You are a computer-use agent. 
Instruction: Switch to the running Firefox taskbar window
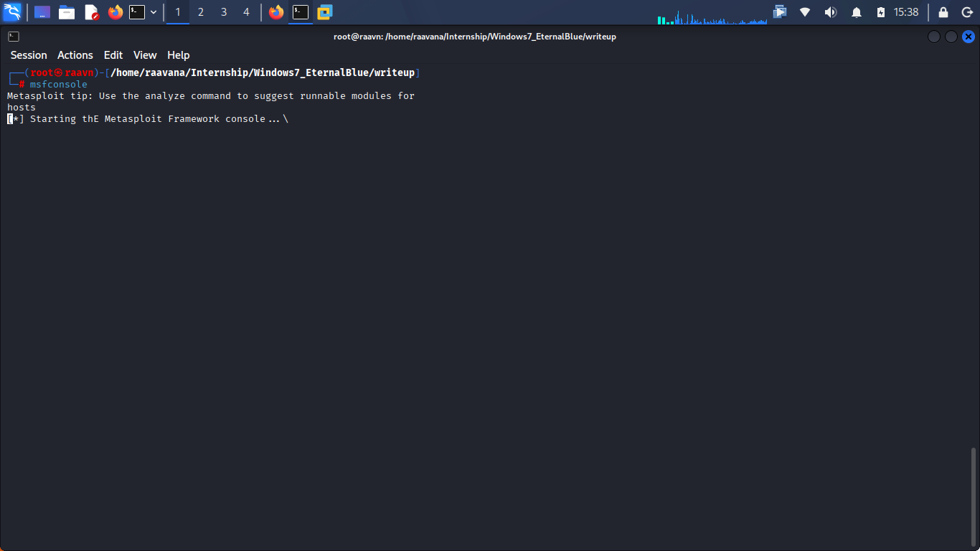click(276, 12)
